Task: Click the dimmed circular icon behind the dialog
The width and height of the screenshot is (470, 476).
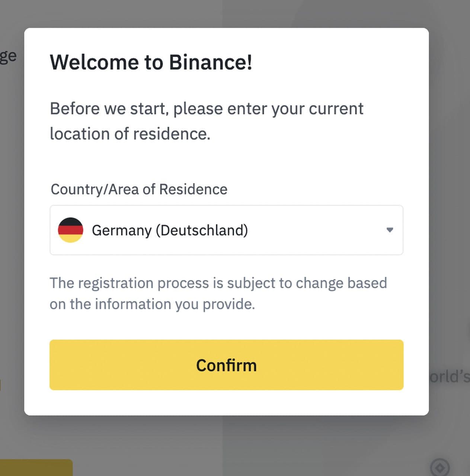Action: coord(440,467)
